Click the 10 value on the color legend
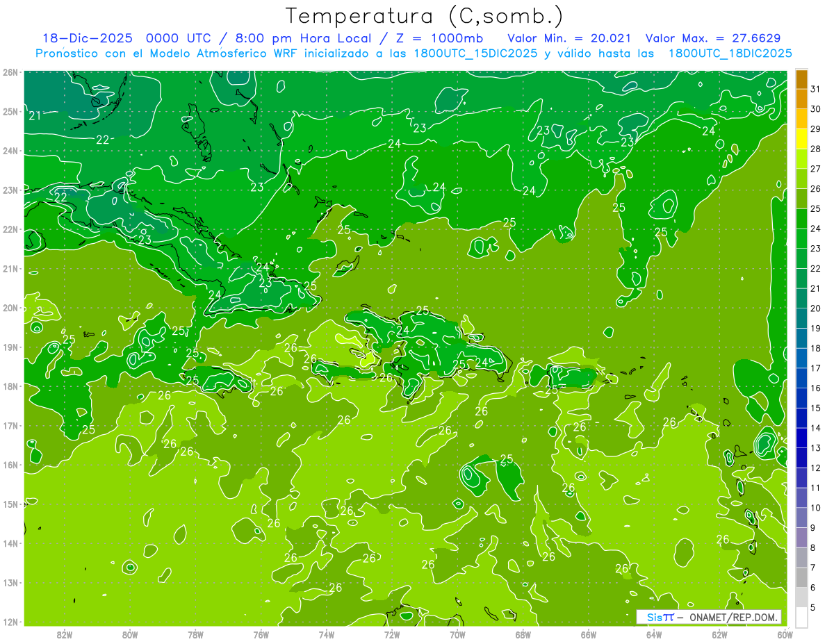 click(816, 508)
